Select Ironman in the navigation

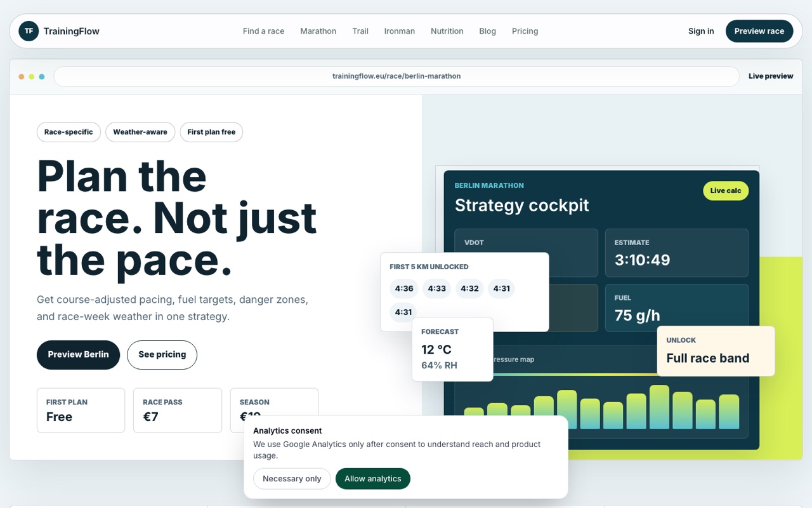click(x=400, y=31)
